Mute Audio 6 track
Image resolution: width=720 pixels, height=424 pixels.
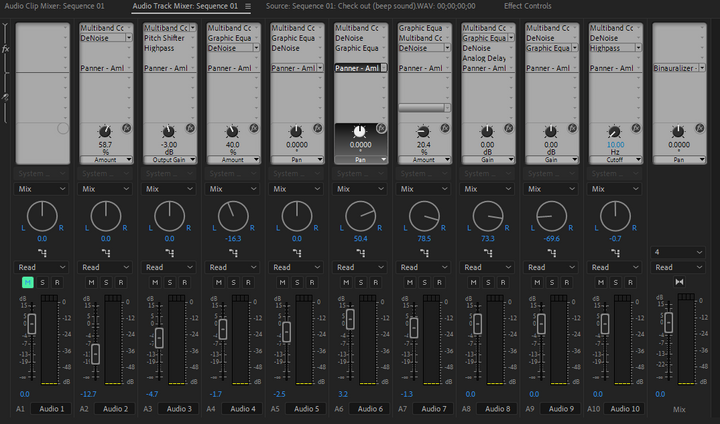(346, 283)
